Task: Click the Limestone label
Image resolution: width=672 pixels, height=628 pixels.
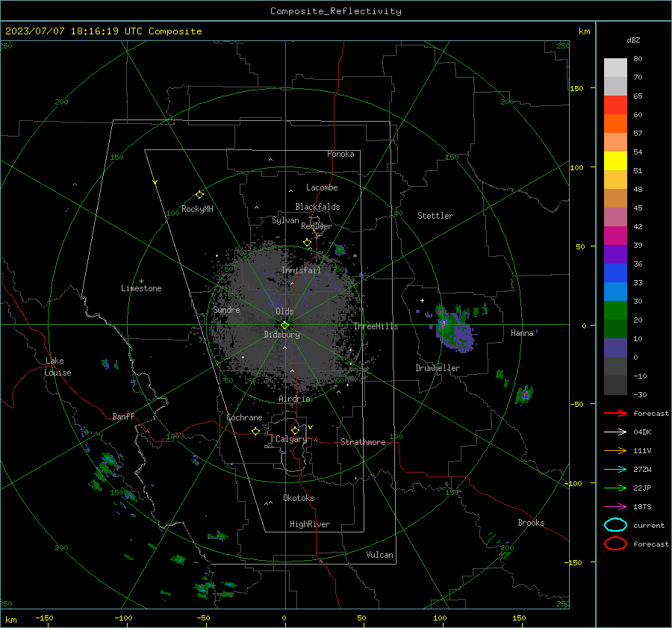Action: pyautogui.click(x=141, y=288)
